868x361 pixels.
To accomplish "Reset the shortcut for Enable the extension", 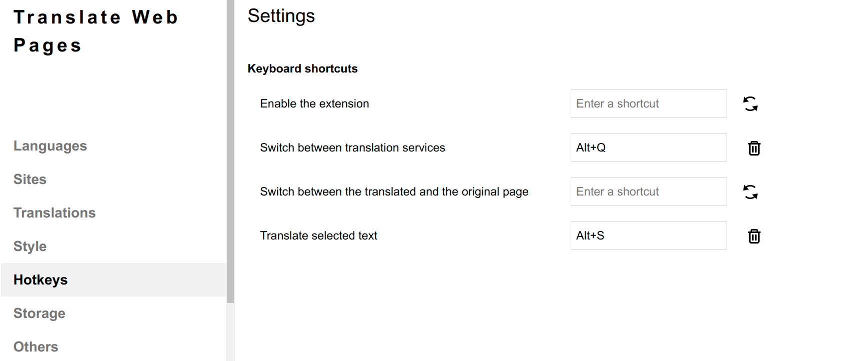I will pos(751,103).
